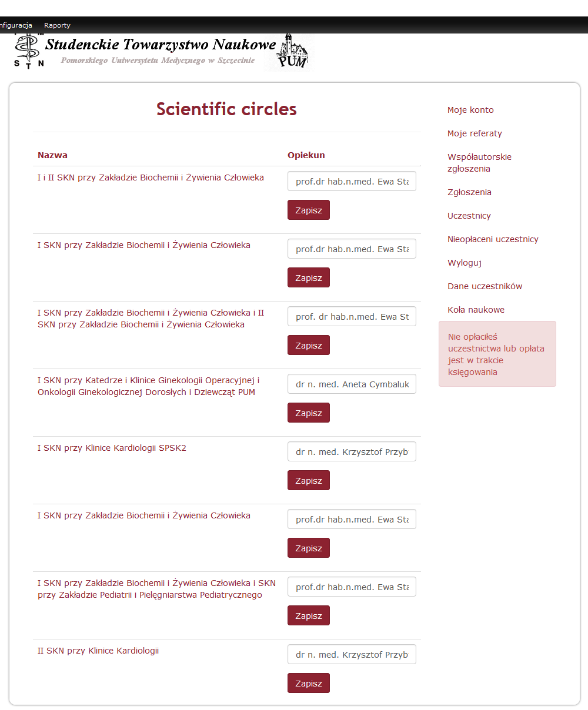Open the Uczestnicy page
588x710 pixels.
469,216
